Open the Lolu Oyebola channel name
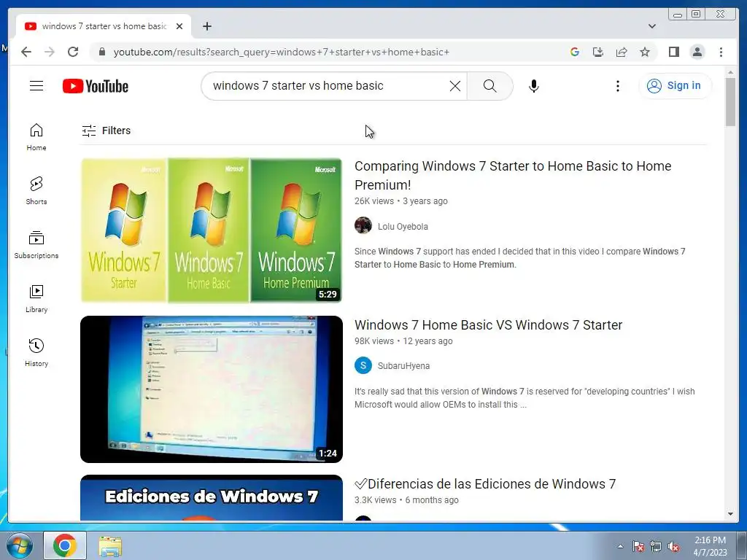The image size is (747, 560). pyautogui.click(x=403, y=227)
